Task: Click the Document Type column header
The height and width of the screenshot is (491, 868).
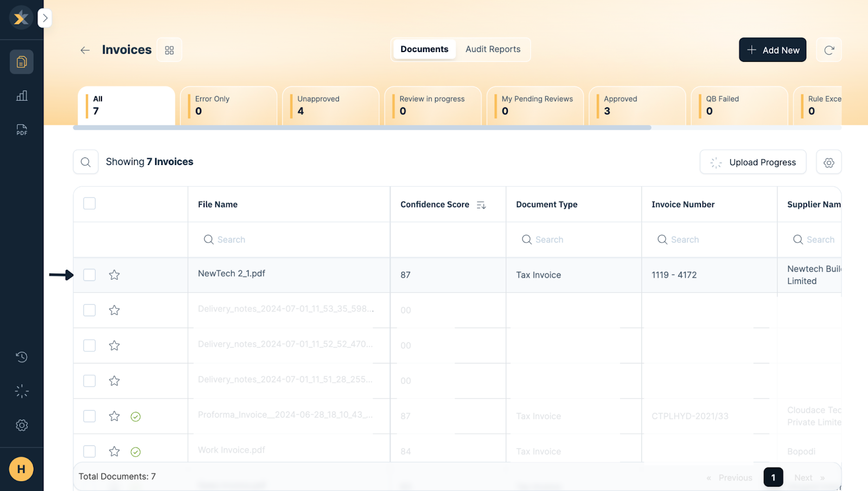Action: [x=547, y=205]
